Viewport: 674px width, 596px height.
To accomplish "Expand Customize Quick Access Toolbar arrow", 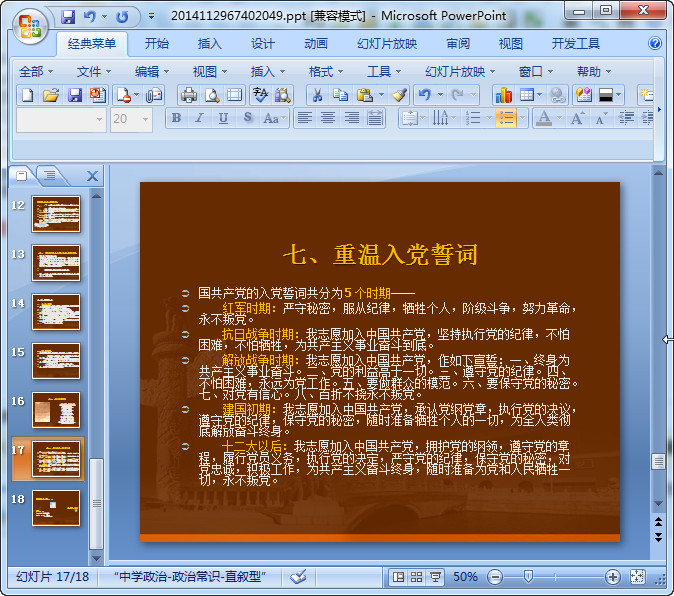I will (151, 17).
